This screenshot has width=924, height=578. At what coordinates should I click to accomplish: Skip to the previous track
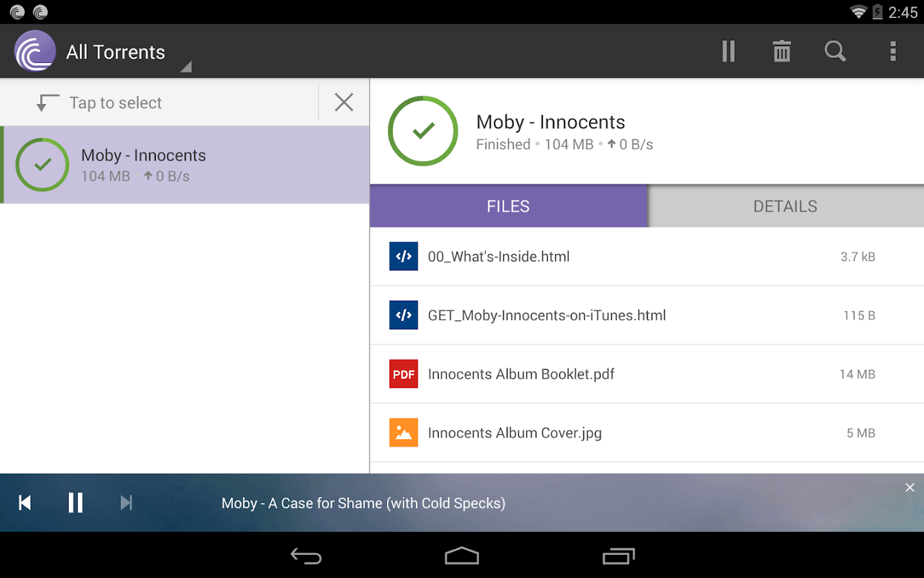tap(25, 503)
